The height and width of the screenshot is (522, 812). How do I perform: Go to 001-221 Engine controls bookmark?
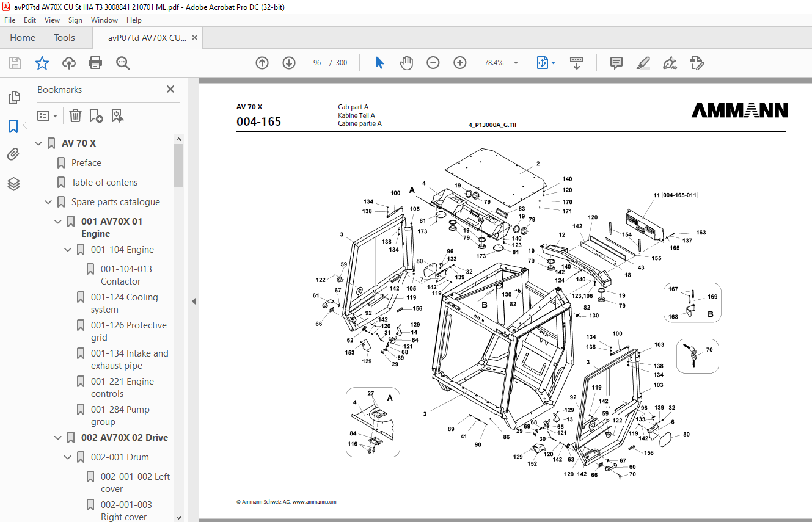pyautogui.click(x=122, y=388)
